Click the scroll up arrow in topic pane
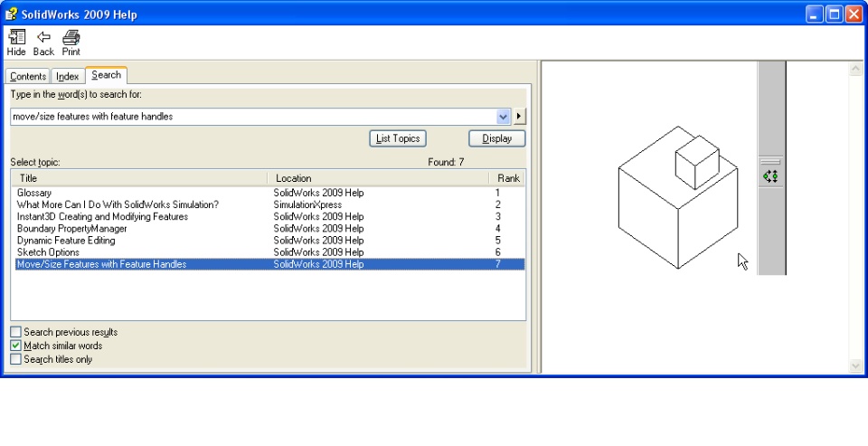This screenshot has width=868, height=446. pyautogui.click(x=855, y=69)
